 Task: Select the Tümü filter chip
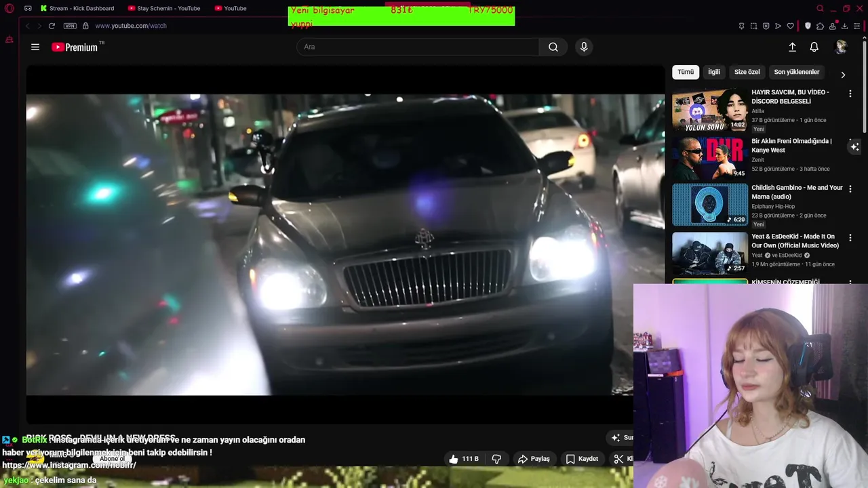coord(686,72)
